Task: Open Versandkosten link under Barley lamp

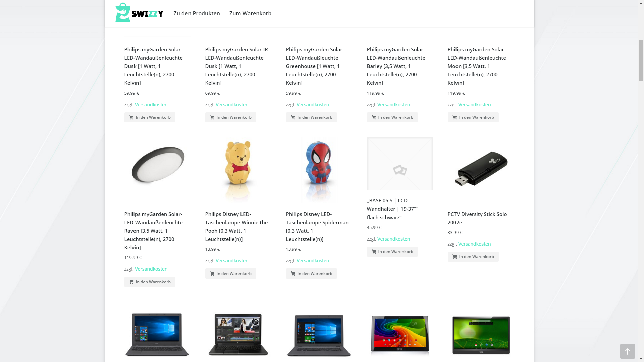Action: pyautogui.click(x=393, y=105)
